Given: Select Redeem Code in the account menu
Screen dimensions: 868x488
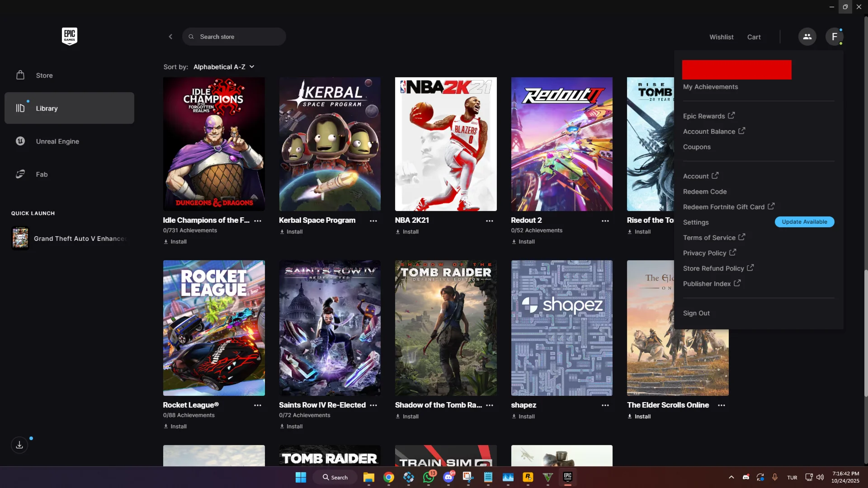Looking at the screenshot, I should point(705,192).
